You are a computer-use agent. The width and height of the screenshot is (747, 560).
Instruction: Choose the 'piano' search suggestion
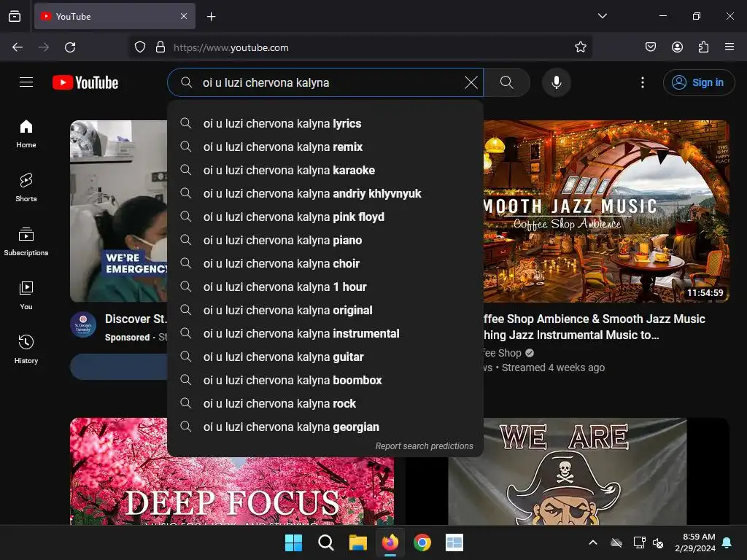pos(325,240)
